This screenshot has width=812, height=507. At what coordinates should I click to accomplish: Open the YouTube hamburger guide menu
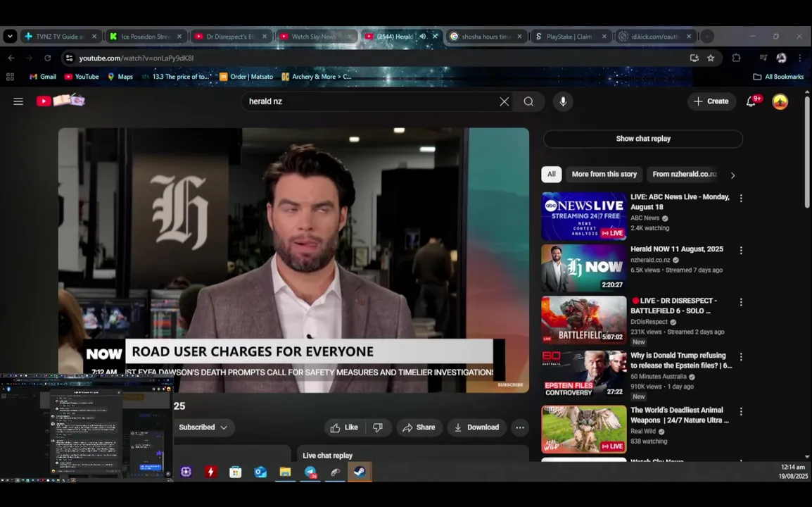click(x=18, y=101)
